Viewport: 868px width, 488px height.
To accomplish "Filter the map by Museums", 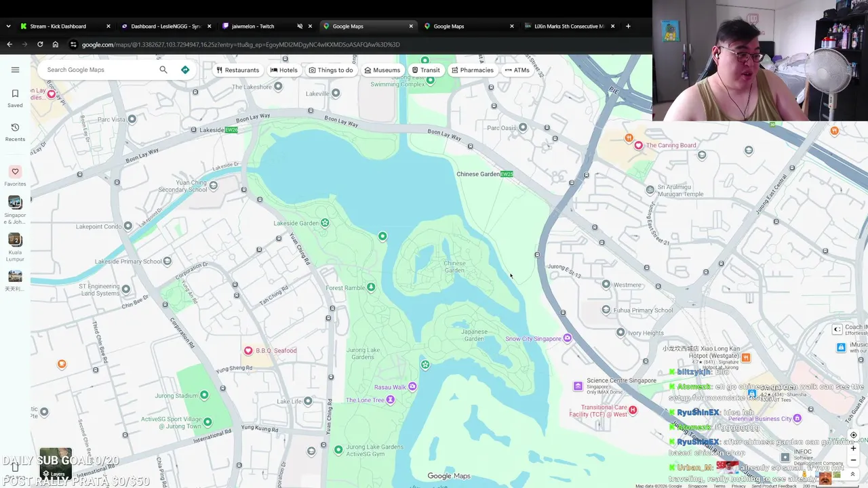I will click(x=382, y=70).
